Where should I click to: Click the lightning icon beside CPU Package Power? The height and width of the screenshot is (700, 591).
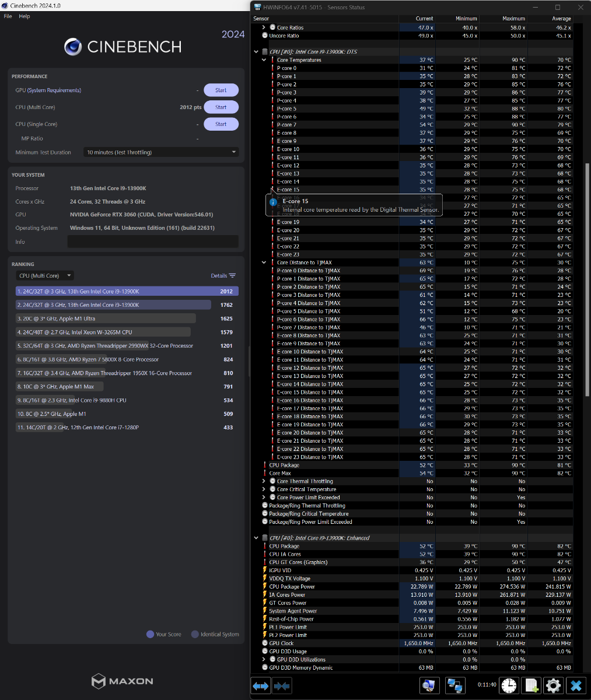(265, 587)
